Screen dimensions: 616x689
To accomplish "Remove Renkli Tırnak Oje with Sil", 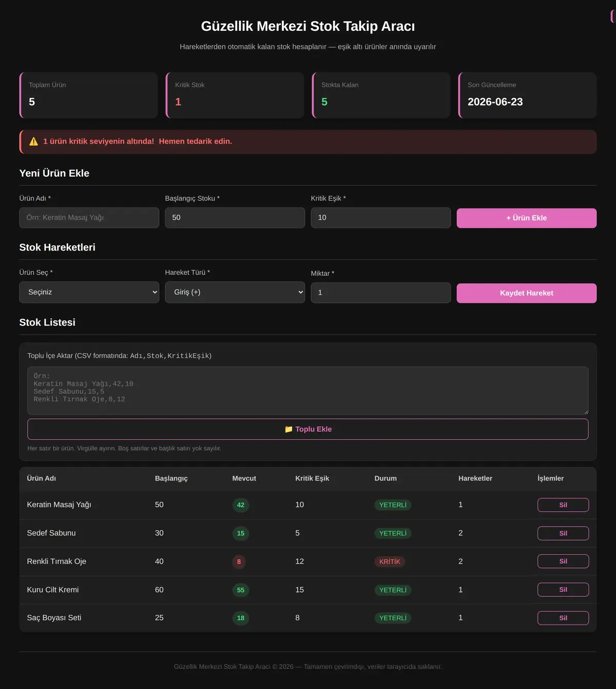I will point(563,562).
